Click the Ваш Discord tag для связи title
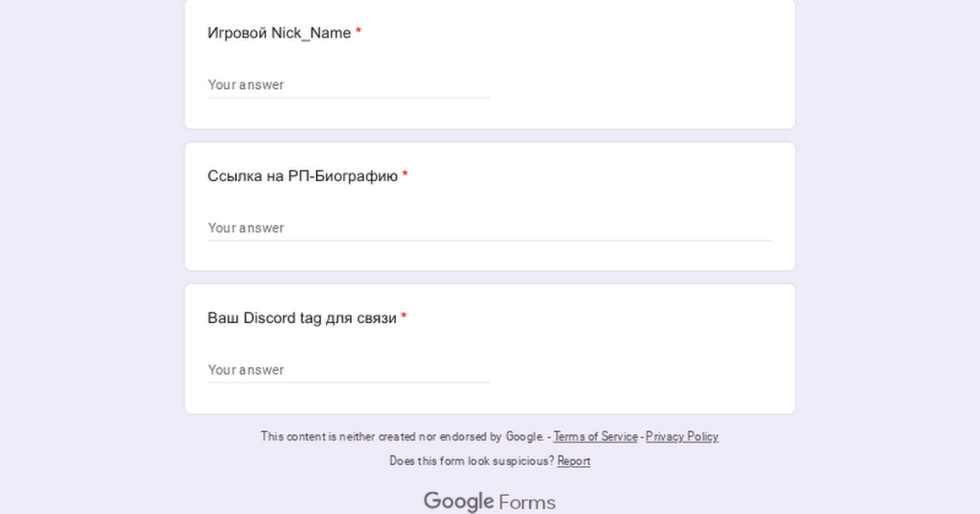The height and width of the screenshot is (514, 980). click(302, 318)
